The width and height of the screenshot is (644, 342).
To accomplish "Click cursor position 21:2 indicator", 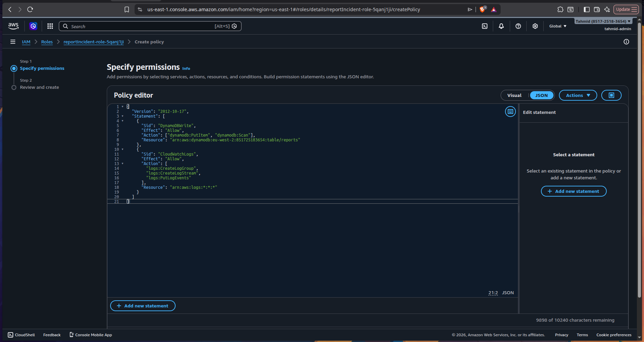I will tap(493, 293).
